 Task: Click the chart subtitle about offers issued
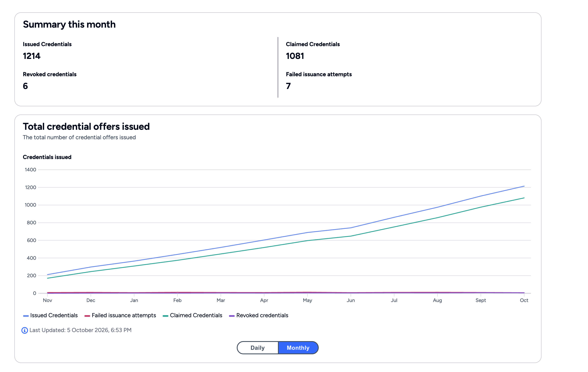79,137
